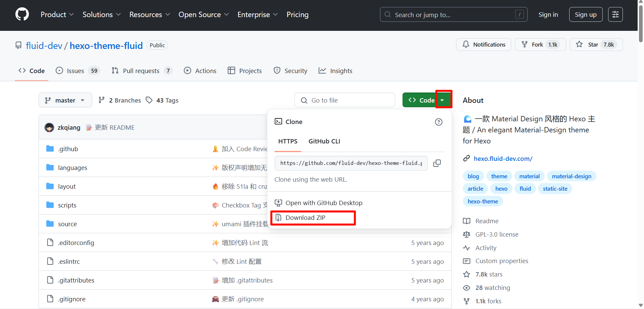Image resolution: width=644 pixels, height=309 pixels.
Task: Visit the hexo.fluid-dev.com link
Action: click(503, 159)
